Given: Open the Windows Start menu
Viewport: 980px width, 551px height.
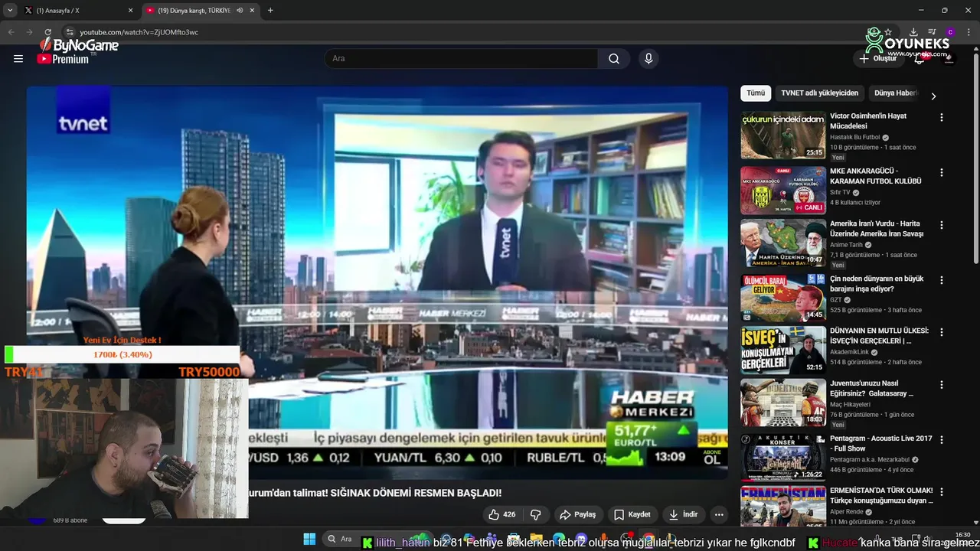Looking at the screenshot, I should tap(309, 540).
